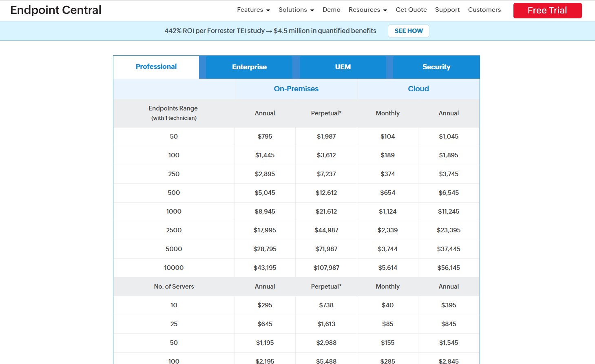Click the Endpoint Central logo
The width and height of the screenshot is (595, 364).
point(56,10)
